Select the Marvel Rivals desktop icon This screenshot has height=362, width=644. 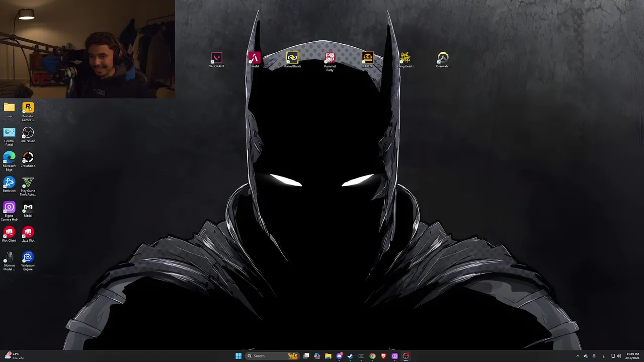tap(292, 60)
